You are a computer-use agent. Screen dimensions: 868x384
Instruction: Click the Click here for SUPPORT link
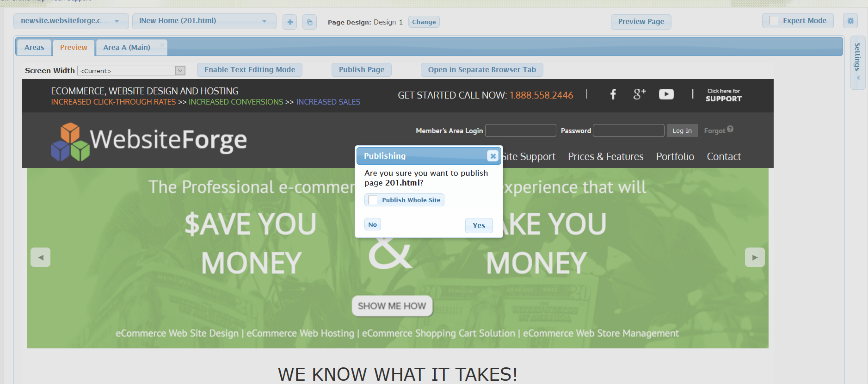pyautogui.click(x=724, y=95)
